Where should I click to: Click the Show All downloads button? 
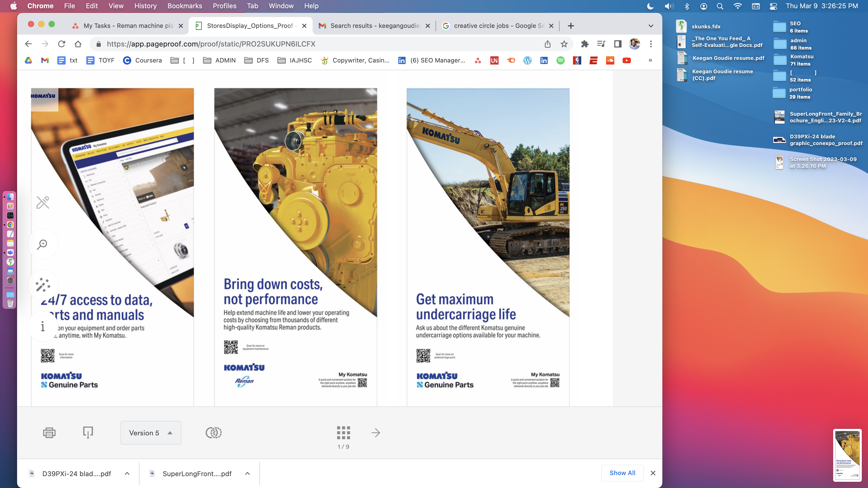622,473
